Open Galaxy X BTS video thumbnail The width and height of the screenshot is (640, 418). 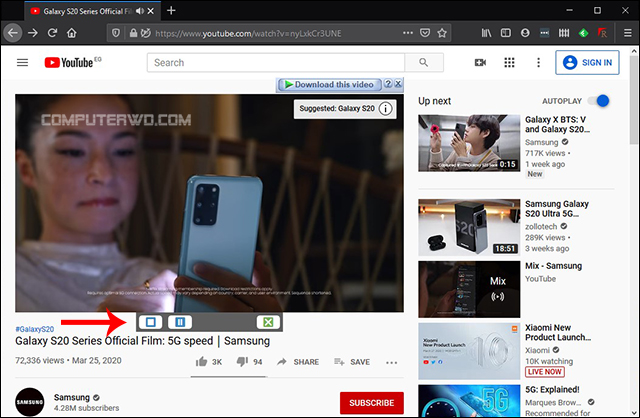click(x=469, y=143)
